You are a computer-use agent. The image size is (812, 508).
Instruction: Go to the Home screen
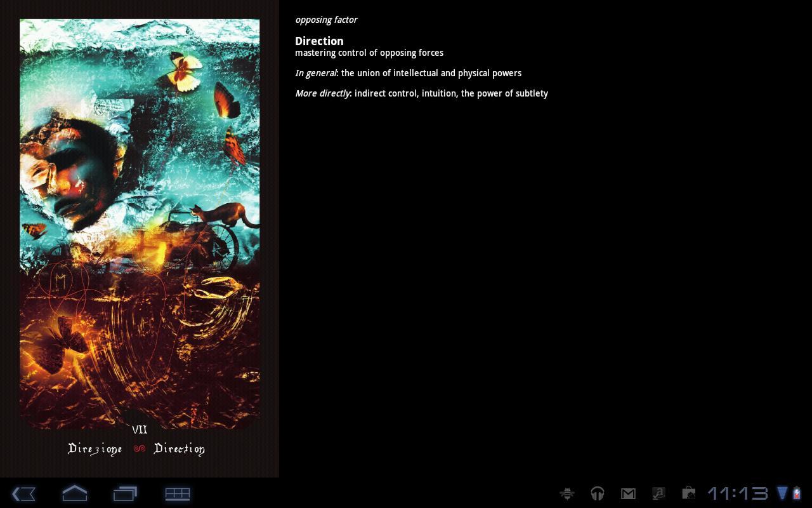pos(74,493)
